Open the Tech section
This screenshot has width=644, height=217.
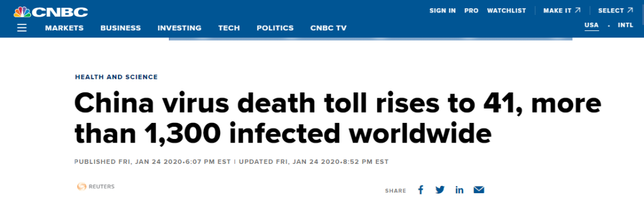(229, 28)
